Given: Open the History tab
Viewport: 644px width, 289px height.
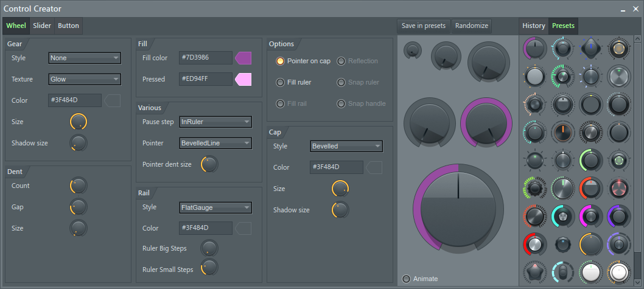Looking at the screenshot, I should [x=533, y=26].
